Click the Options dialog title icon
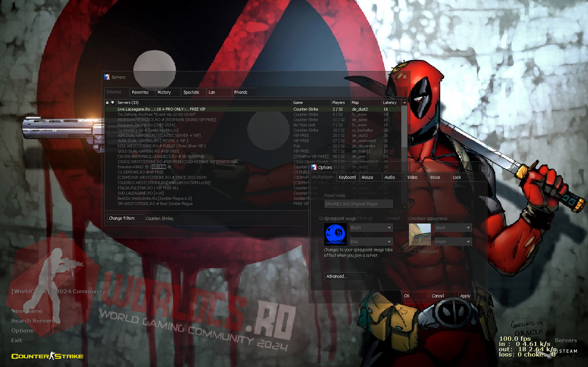588x367 pixels. coord(314,167)
